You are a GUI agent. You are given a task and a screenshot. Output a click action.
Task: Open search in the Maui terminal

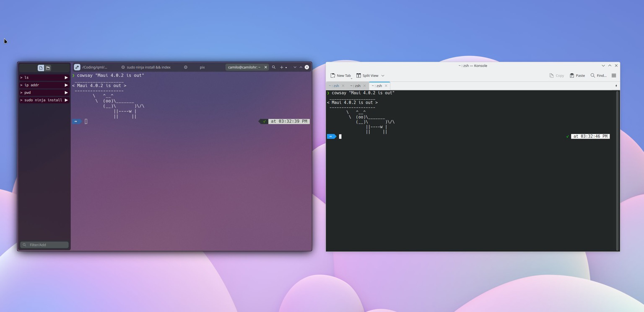click(x=274, y=67)
